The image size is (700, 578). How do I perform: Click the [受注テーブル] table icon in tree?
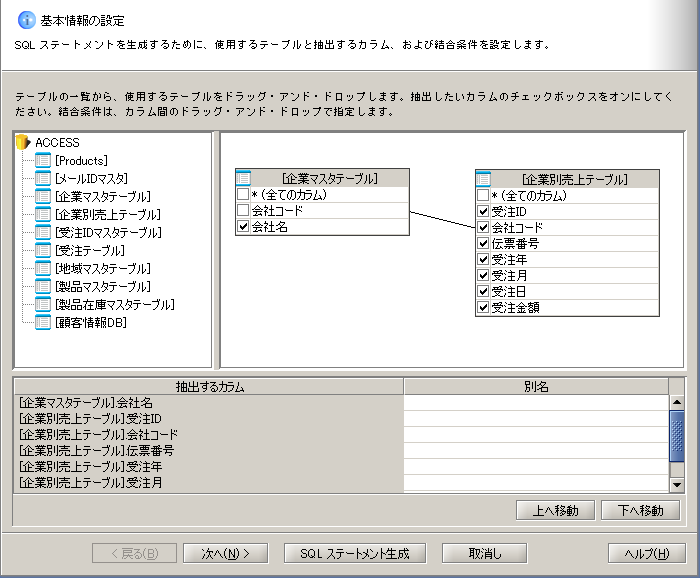tap(42, 251)
